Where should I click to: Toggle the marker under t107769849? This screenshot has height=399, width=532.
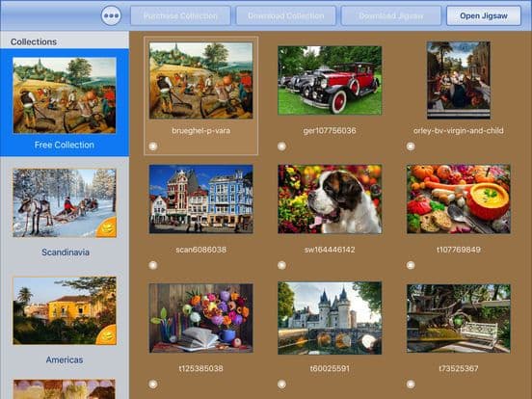click(411, 265)
